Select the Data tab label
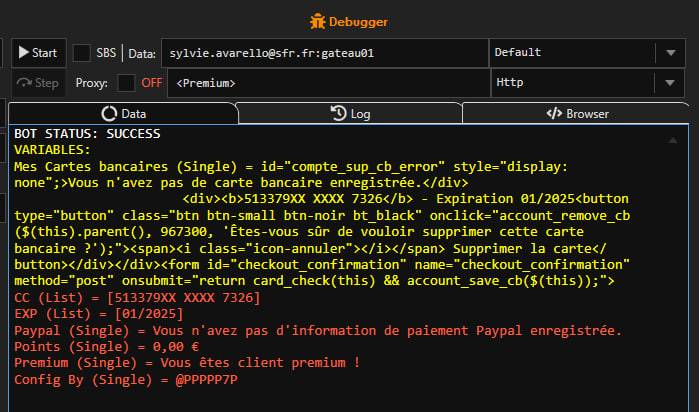This screenshot has width=699, height=412. [x=133, y=113]
